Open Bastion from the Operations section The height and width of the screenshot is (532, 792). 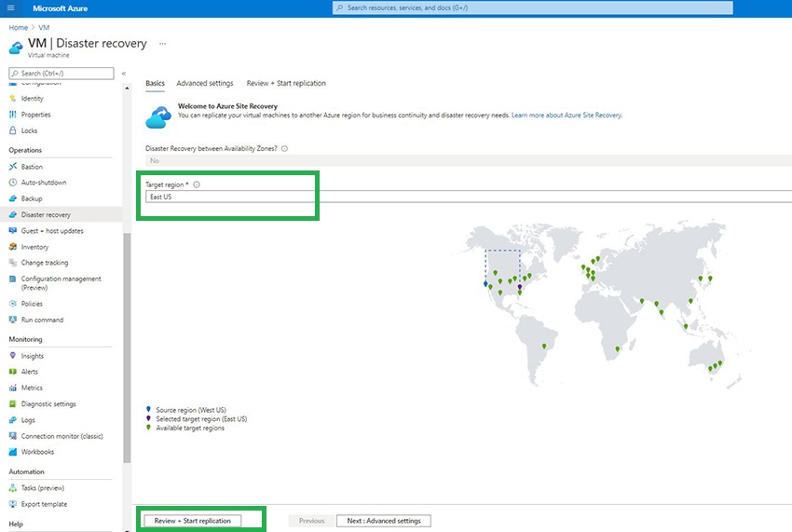click(x=32, y=167)
